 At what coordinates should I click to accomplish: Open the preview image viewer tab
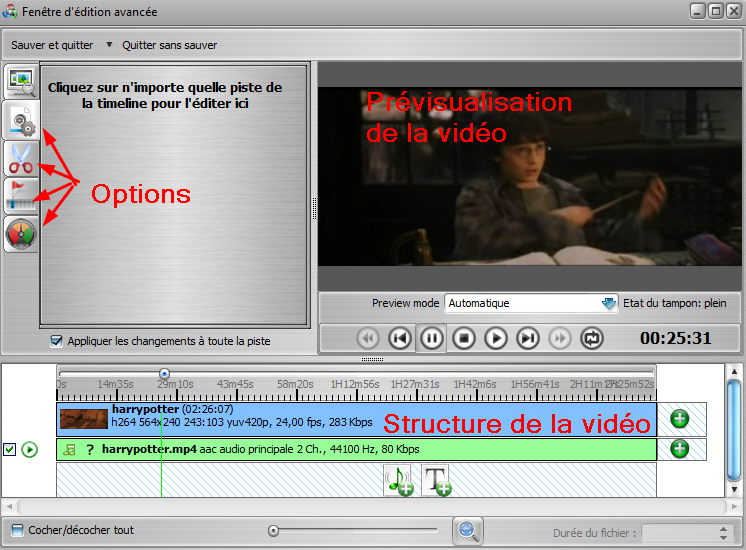tap(21, 81)
